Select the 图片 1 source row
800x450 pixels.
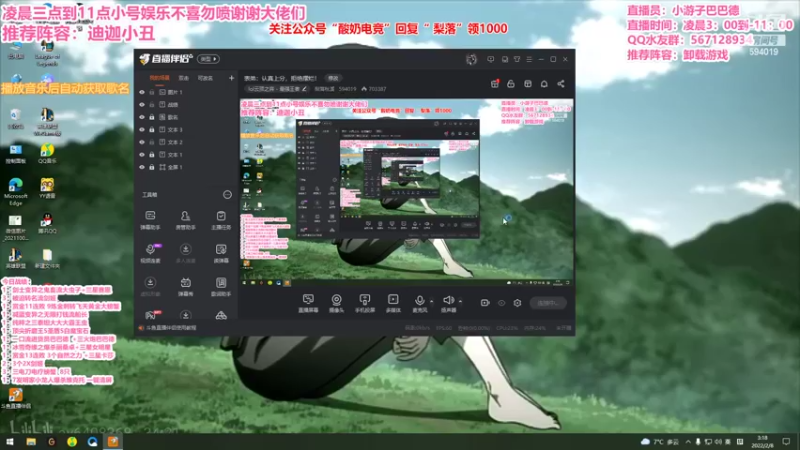pos(186,92)
